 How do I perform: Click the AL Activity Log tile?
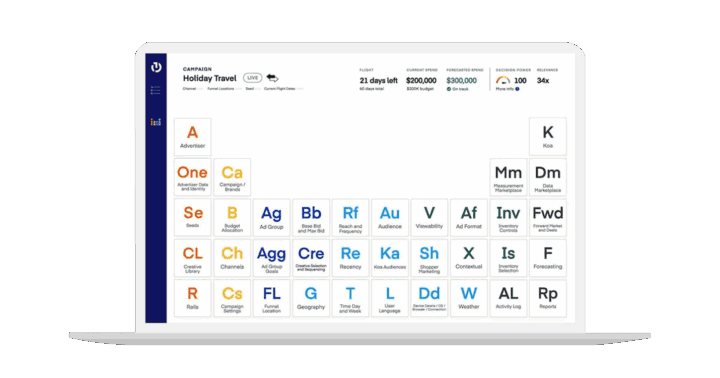[508, 298]
